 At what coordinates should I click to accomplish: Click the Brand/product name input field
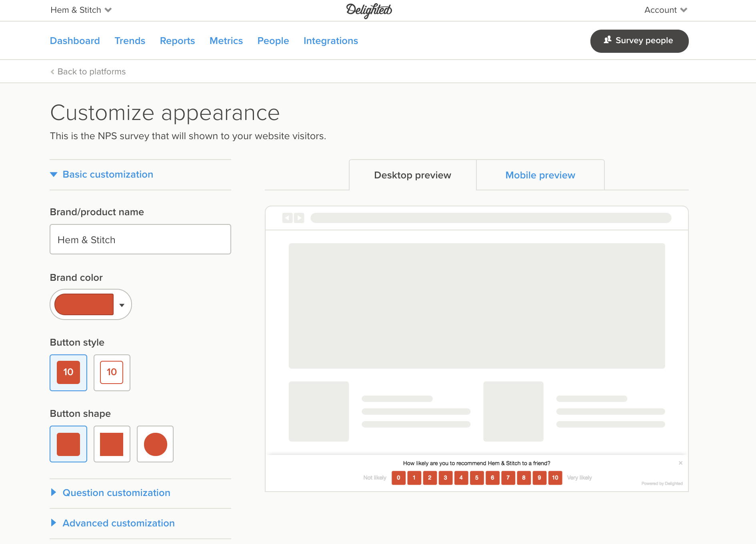click(x=140, y=239)
